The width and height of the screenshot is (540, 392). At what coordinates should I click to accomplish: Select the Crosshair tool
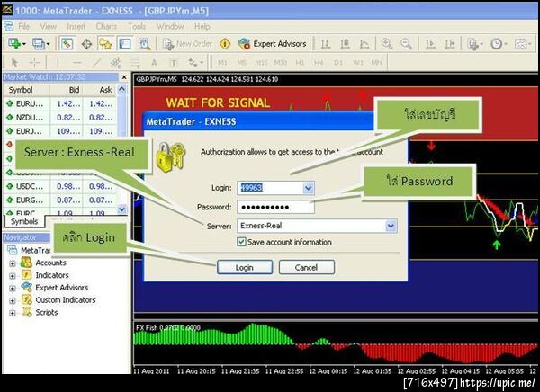click(x=34, y=63)
